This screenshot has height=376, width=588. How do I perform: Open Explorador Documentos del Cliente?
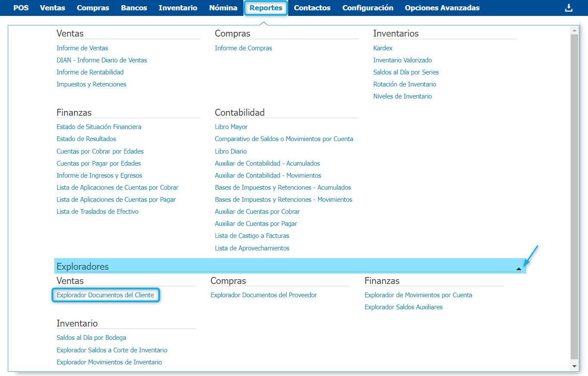[106, 295]
